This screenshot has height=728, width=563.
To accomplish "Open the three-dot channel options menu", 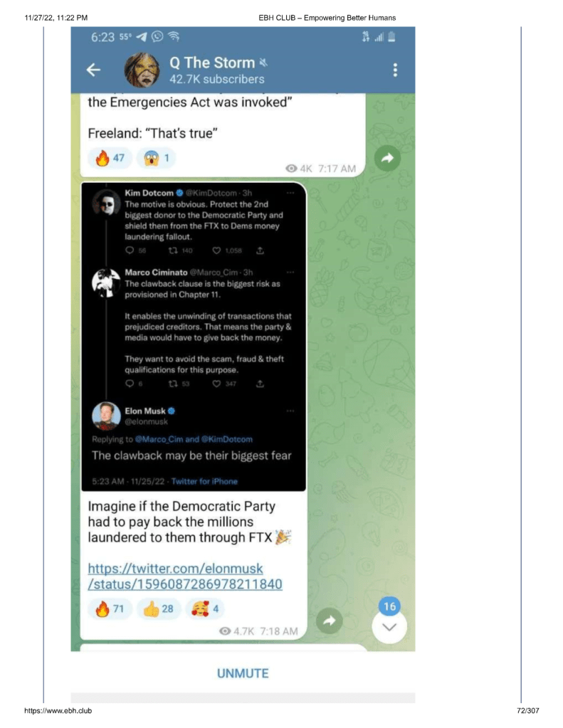I will (x=395, y=70).
